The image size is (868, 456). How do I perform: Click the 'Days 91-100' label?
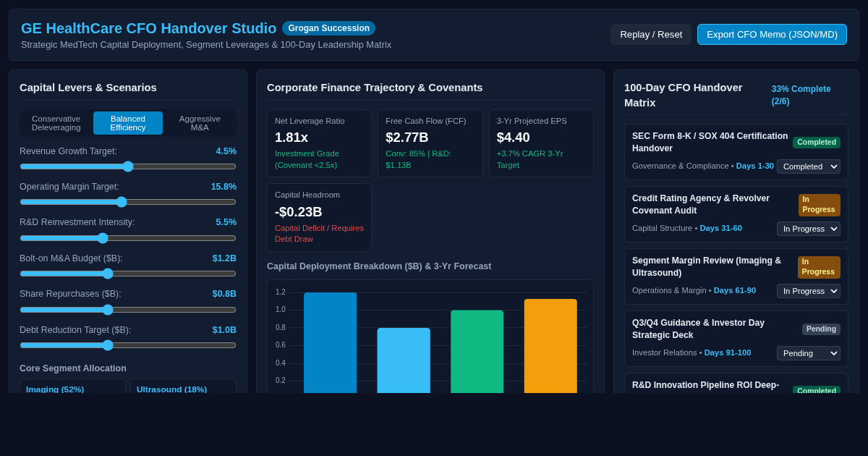[728, 352]
